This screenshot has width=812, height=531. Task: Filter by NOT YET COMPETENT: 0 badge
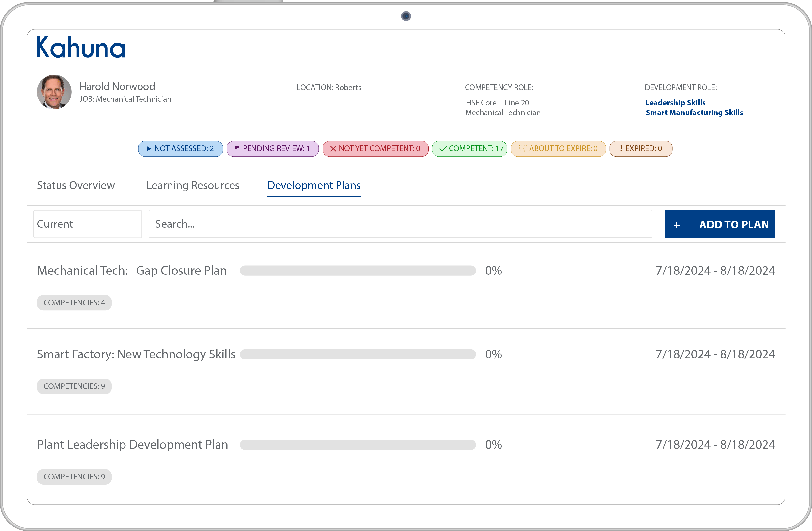click(x=376, y=149)
